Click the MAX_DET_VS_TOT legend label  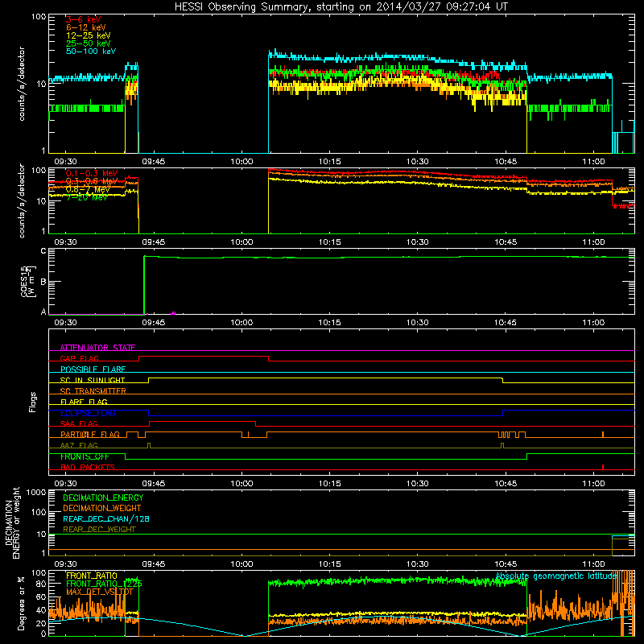[100, 592]
